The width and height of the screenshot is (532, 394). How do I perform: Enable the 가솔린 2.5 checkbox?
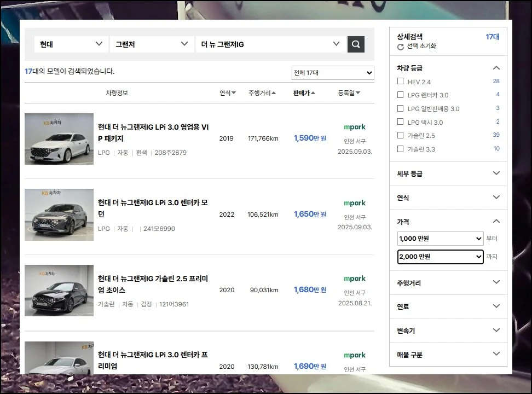point(400,135)
